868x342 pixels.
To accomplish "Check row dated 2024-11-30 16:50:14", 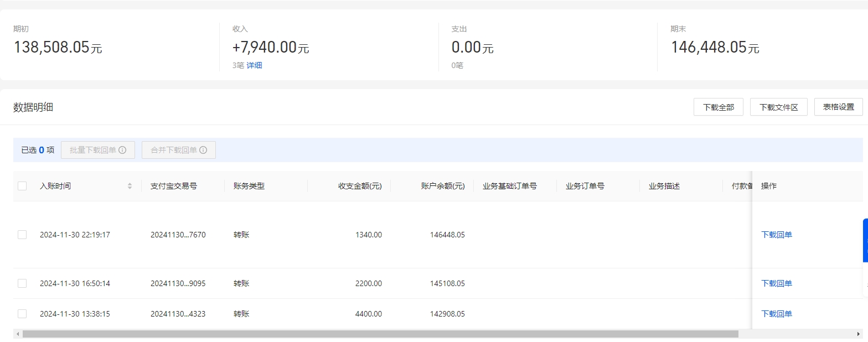I will 22,283.
